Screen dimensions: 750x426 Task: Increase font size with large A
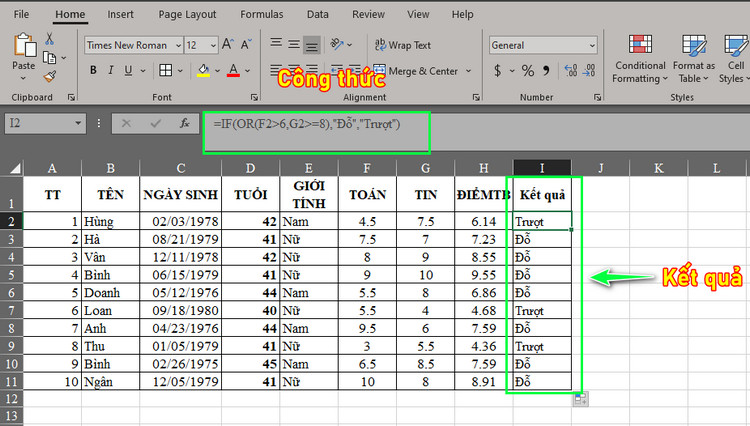(x=228, y=45)
